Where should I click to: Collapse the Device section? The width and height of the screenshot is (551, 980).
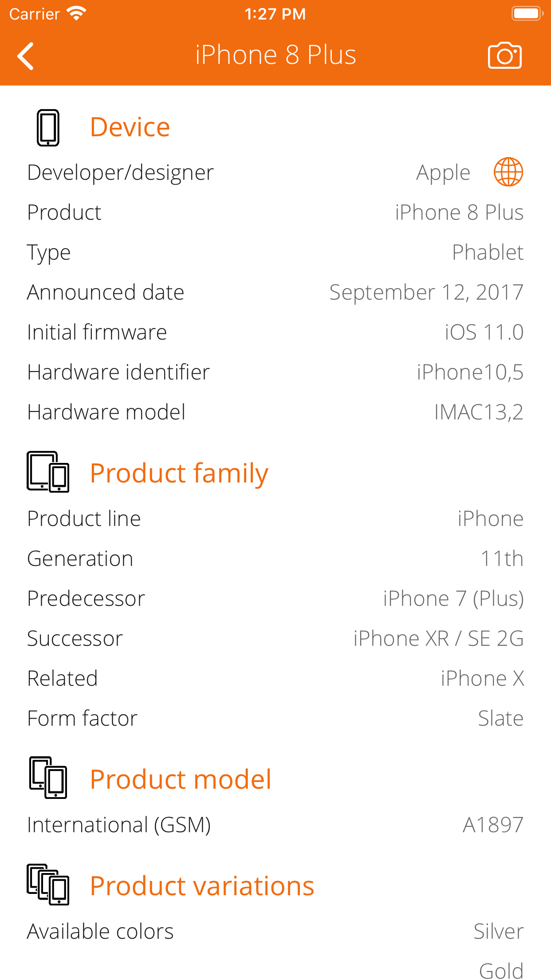(x=130, y=126)
